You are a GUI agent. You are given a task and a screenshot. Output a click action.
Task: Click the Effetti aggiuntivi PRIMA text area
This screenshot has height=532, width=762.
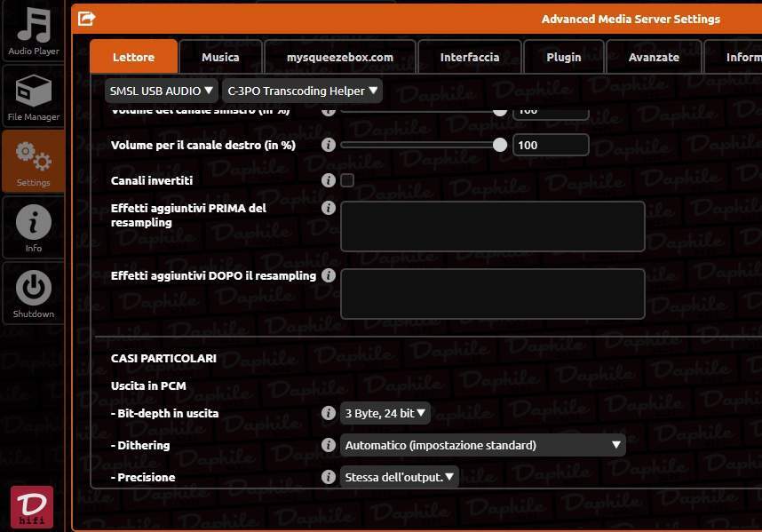pyautogui.click(x=493, y=226)
